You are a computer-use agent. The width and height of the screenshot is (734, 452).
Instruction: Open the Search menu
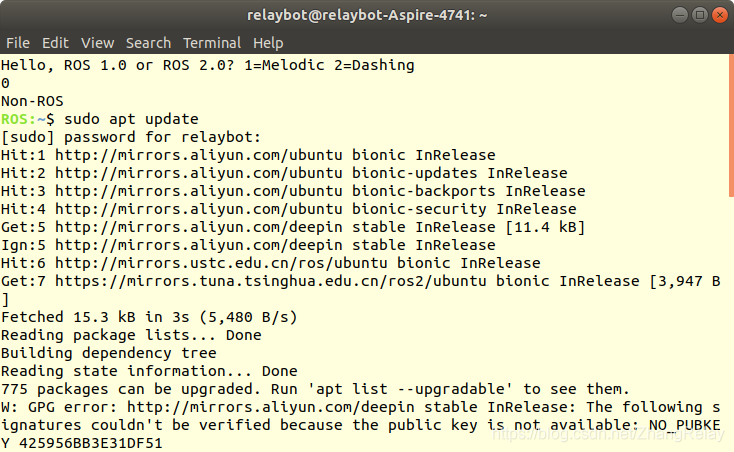pyautogui.click(x=148, y=43)
